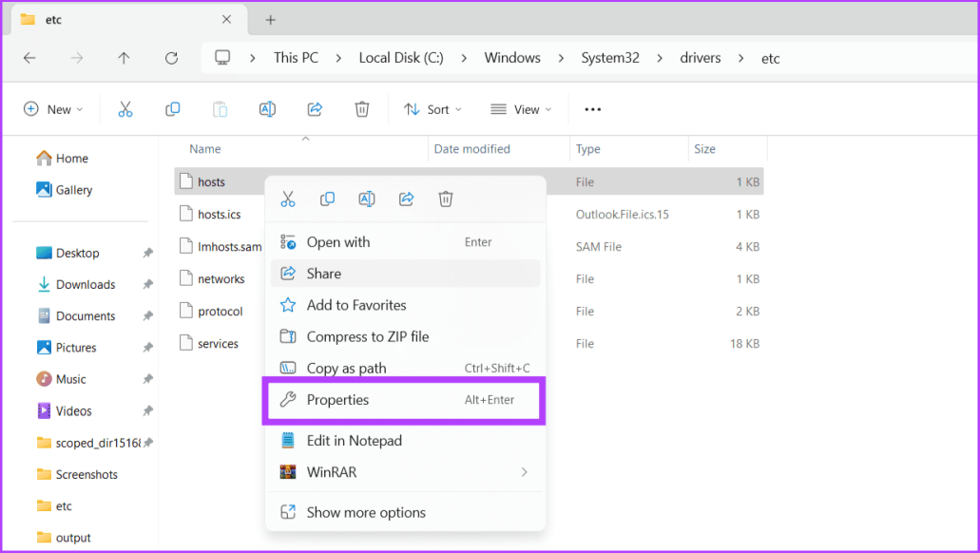
Task: Select Properties from the context menu
Action: (x=405, y=400)
